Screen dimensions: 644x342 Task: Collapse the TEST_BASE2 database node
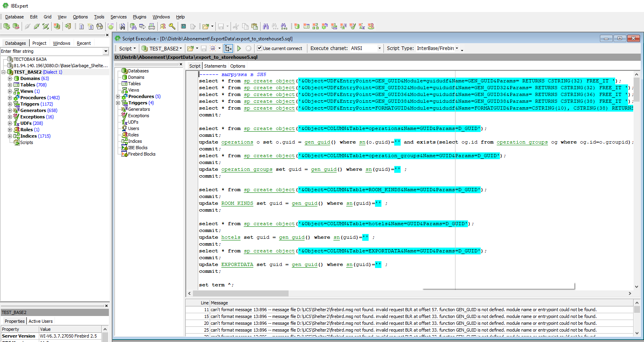click(x=3, y=72)
